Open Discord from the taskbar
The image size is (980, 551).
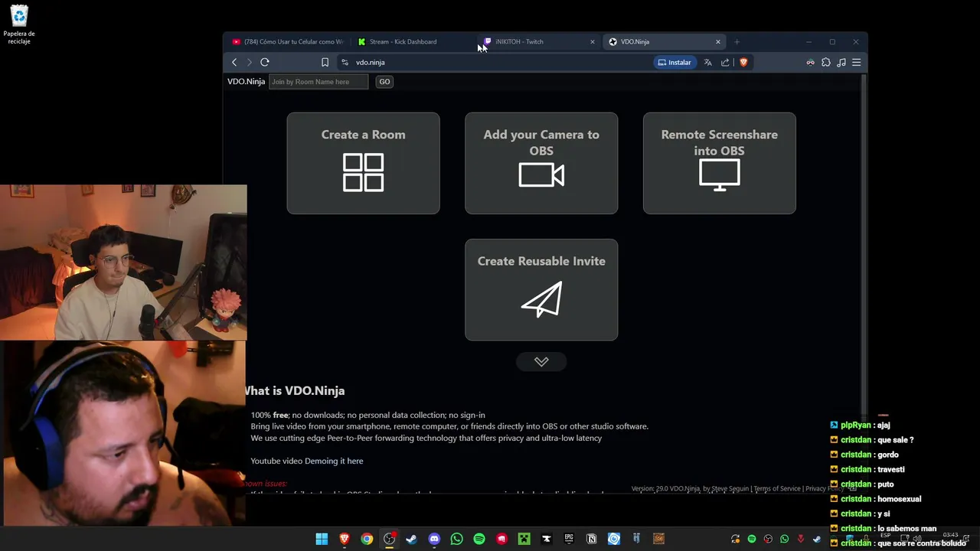(x=434, y=539)
